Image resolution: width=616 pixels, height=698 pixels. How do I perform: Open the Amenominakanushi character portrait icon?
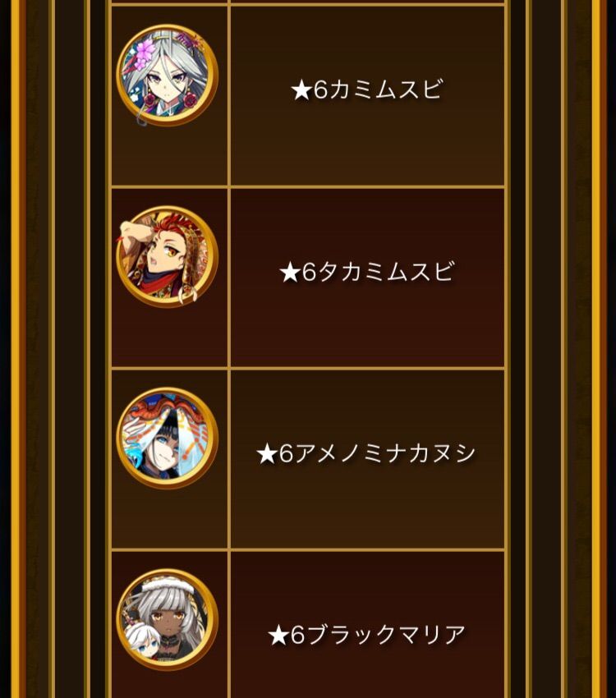point(167,438)
